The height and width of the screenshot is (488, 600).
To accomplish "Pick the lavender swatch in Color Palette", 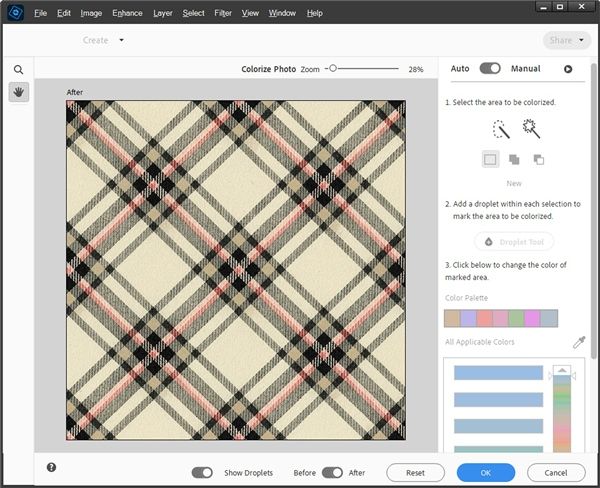I will point(468,318).
